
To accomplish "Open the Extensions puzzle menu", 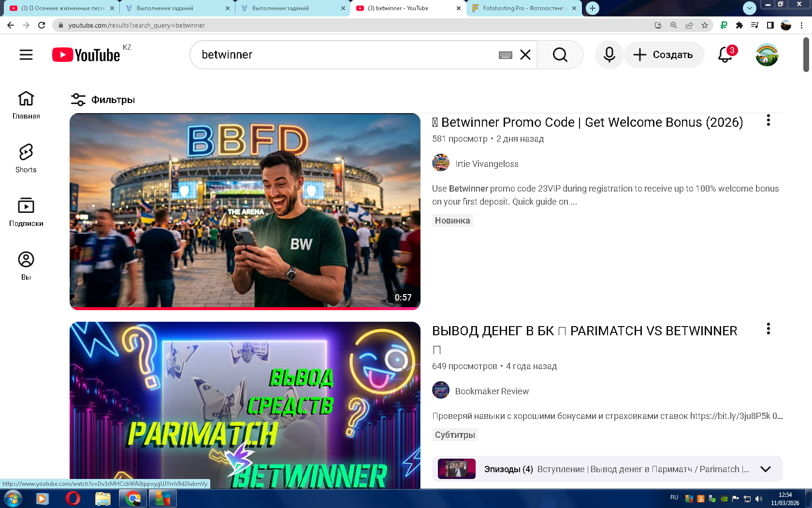I will [x=739, y=25].
